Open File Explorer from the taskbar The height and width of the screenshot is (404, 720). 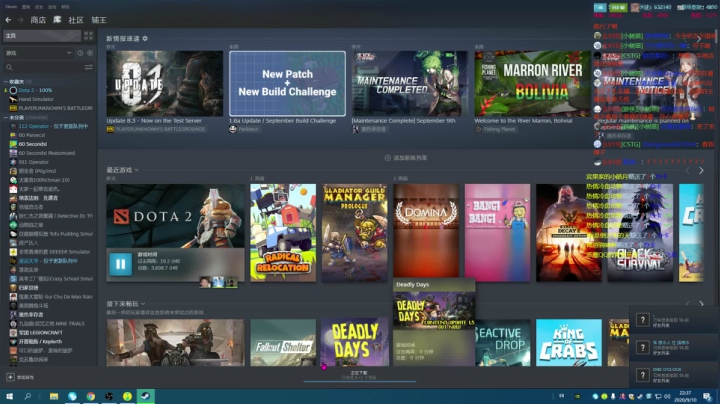(54, 396)
